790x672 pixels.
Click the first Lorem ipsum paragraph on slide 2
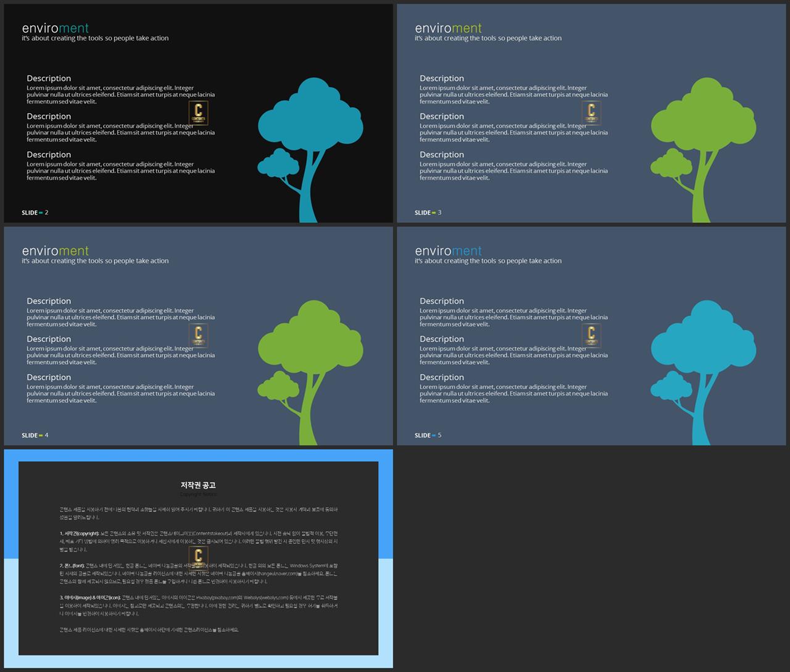click(x=121, y=95)
